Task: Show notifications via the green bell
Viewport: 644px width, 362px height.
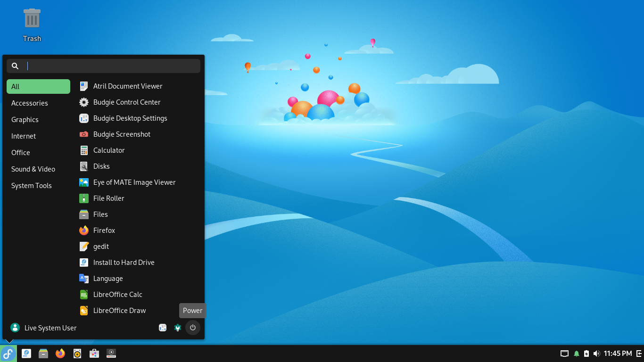Action: [577, 354]
